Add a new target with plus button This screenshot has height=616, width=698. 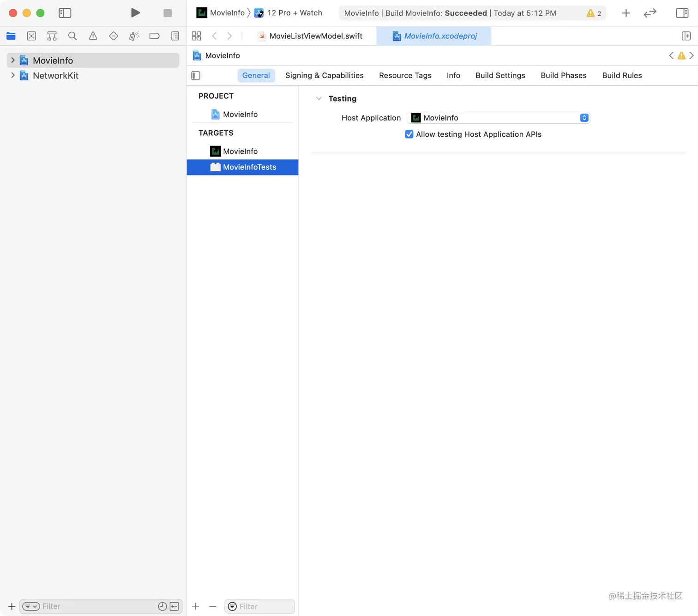(196, 606)
